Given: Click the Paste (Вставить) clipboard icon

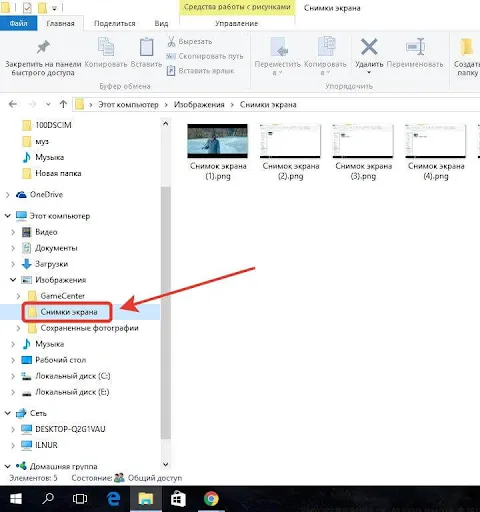Looking at the screenshot, I should point(146,47).
